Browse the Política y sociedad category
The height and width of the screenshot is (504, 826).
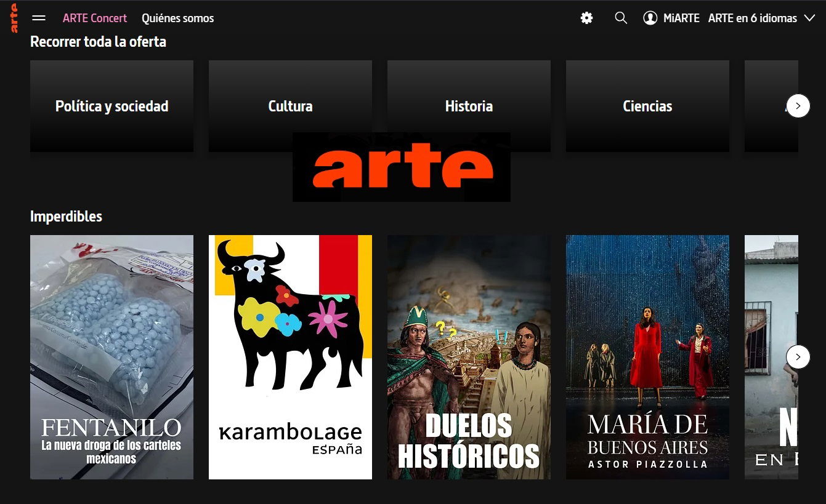coord(111,106)
